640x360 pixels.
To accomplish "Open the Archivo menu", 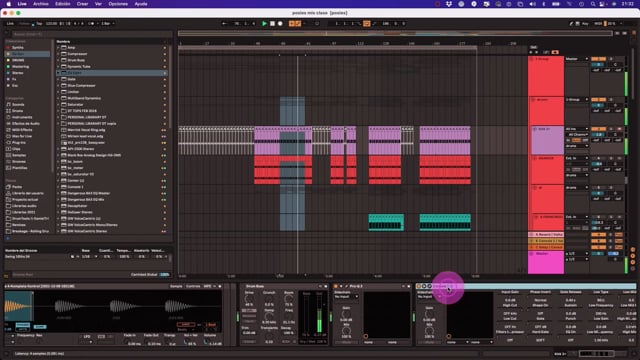I will [40, 4].
